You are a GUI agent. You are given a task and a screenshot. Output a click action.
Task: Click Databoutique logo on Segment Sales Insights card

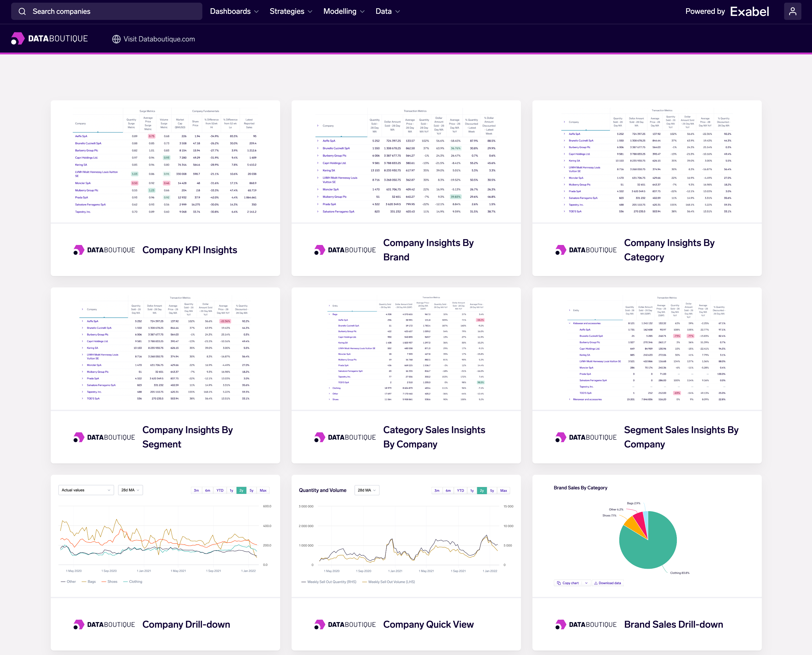tap(586, 437)
